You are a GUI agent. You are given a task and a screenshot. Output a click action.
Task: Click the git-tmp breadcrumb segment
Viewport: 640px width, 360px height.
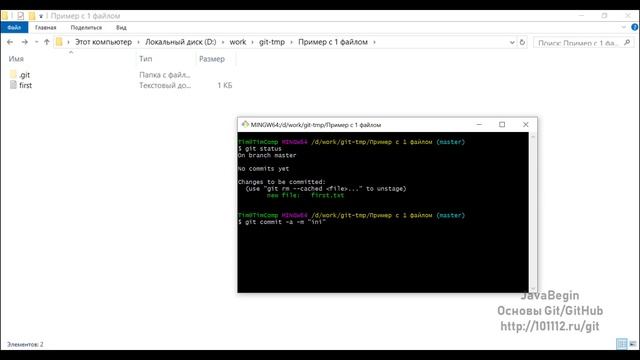pos(272,42)
